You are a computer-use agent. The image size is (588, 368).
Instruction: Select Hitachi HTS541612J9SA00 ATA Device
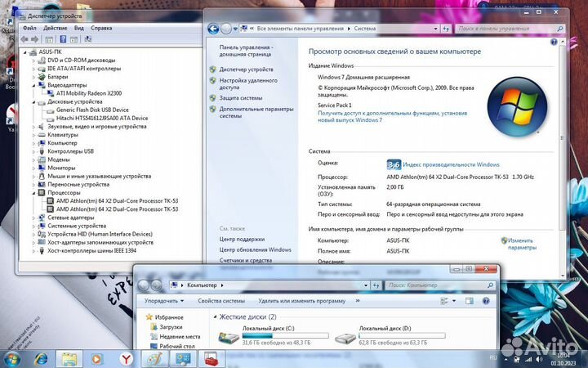click(x=102, y=118)
